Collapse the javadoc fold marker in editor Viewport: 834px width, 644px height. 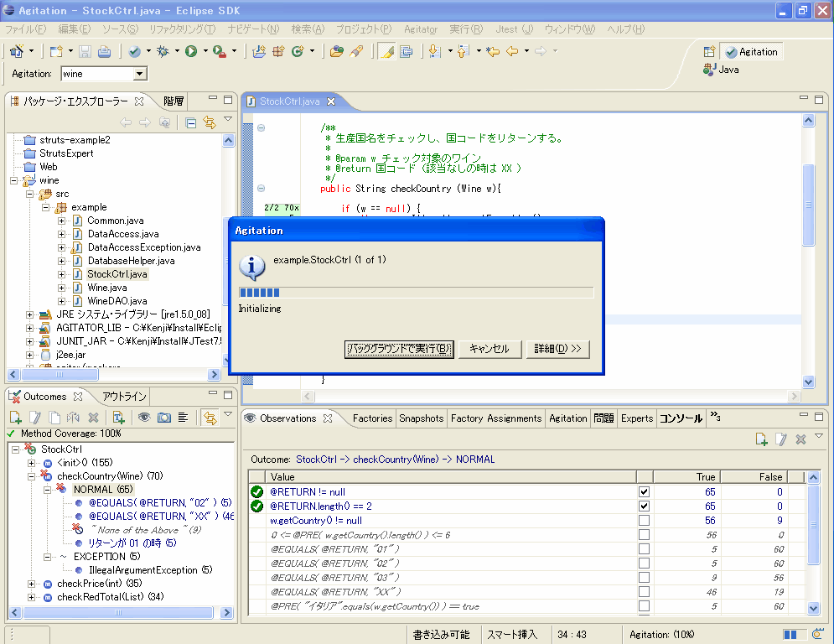tap(262, 127)
